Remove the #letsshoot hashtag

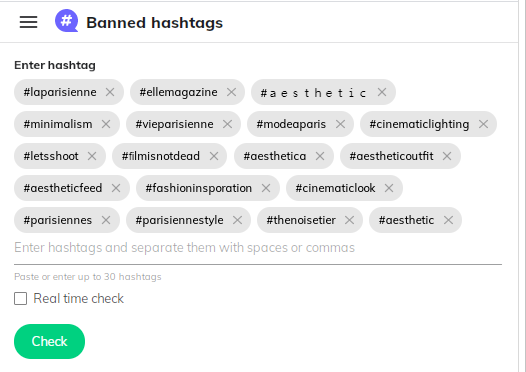[x=92, y=156]
